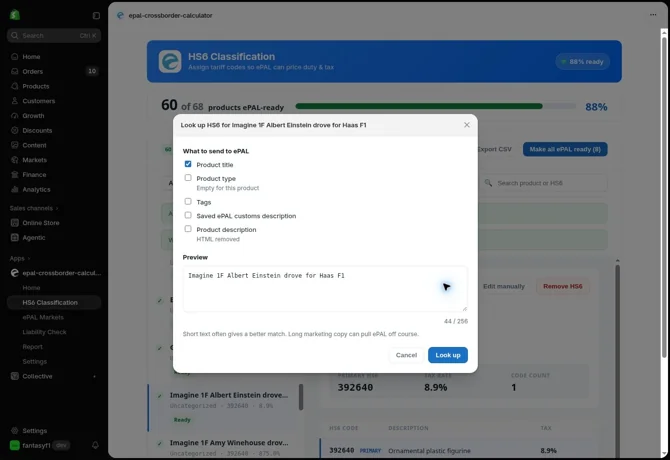Click the epal-crossborder-calculator tab icon
The height and width of the screenshot is (460, 670).
coord(120,15)
